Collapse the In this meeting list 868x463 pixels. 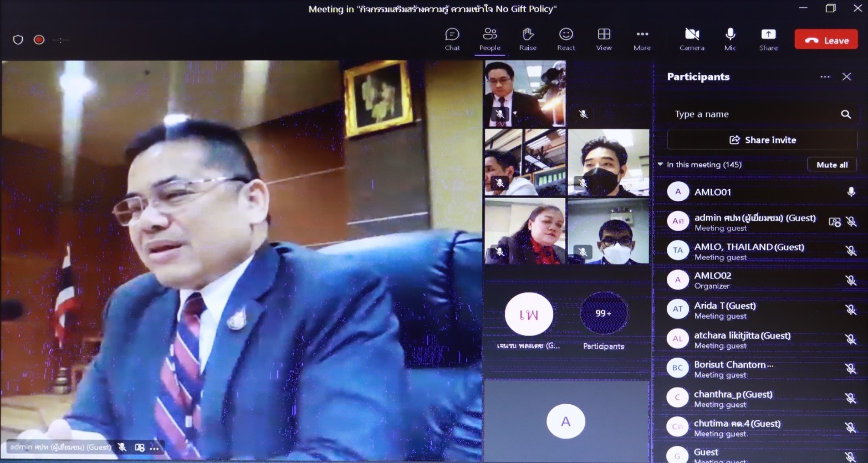click(x=660, y=165)
